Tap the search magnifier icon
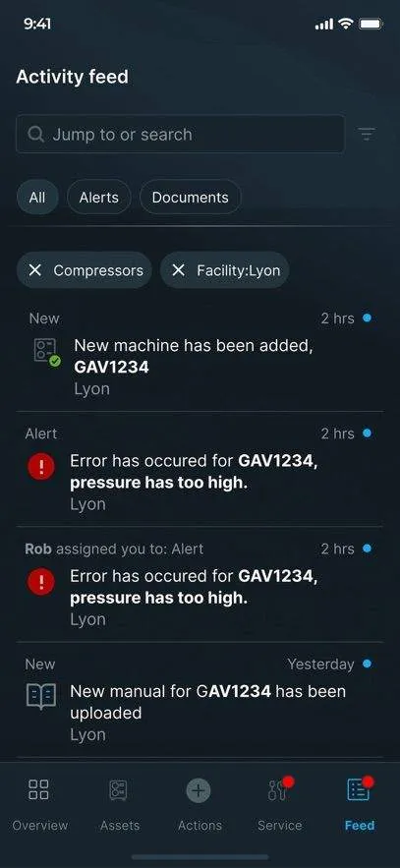 tap(35, 134)
